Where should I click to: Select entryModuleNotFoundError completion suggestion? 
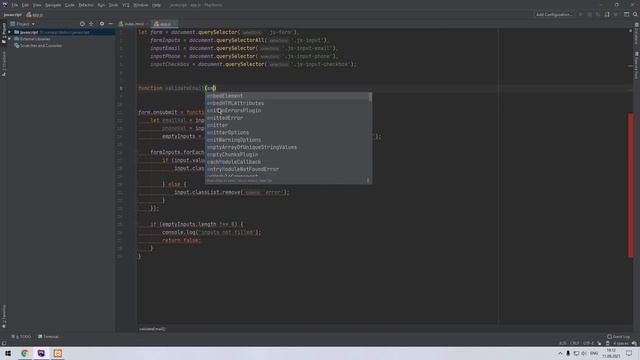(288, 169)
